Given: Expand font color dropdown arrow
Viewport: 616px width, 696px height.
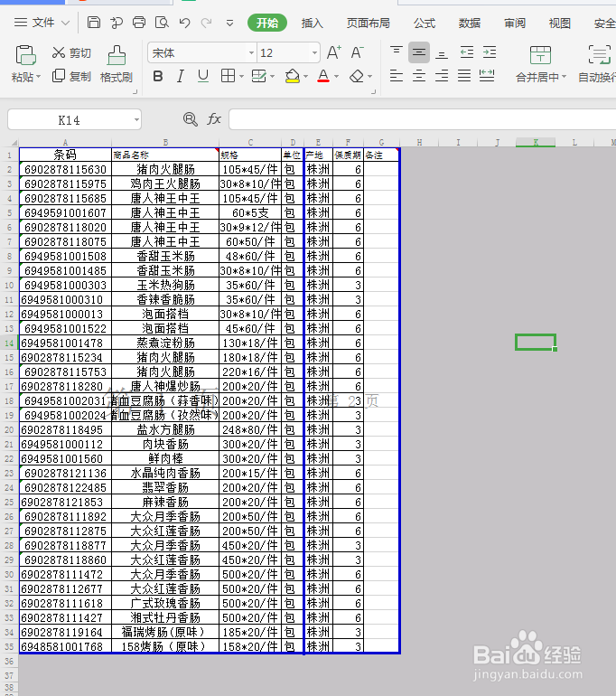Looking at the screenshot, I should 336,76.
